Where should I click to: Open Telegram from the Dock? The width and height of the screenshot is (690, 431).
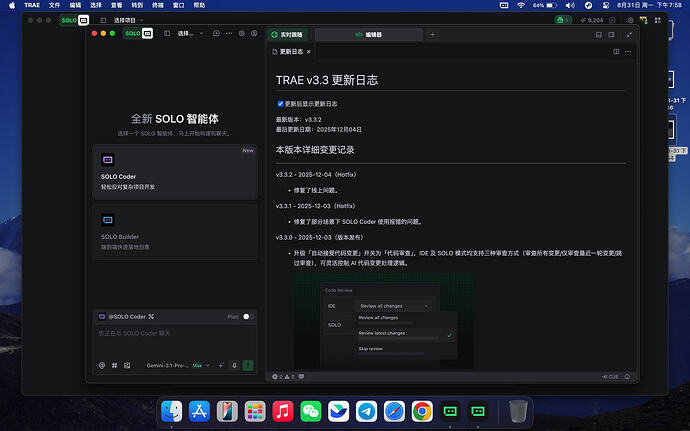point(367,411)
